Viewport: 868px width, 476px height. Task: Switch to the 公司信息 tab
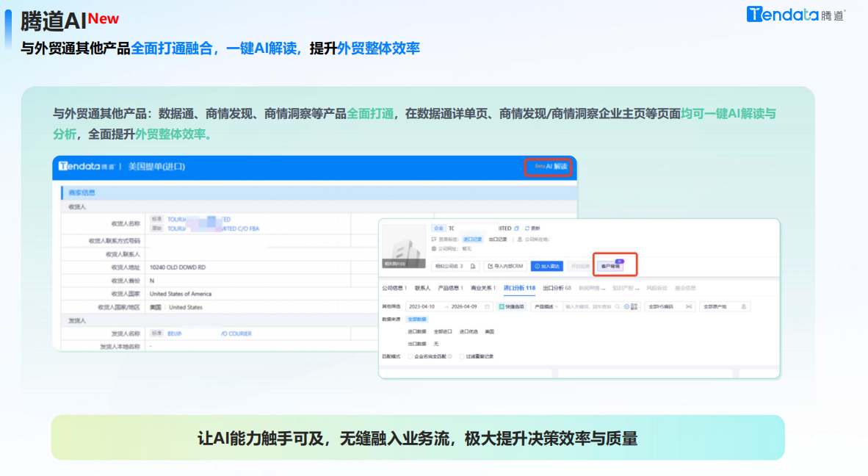pos(394,288)
